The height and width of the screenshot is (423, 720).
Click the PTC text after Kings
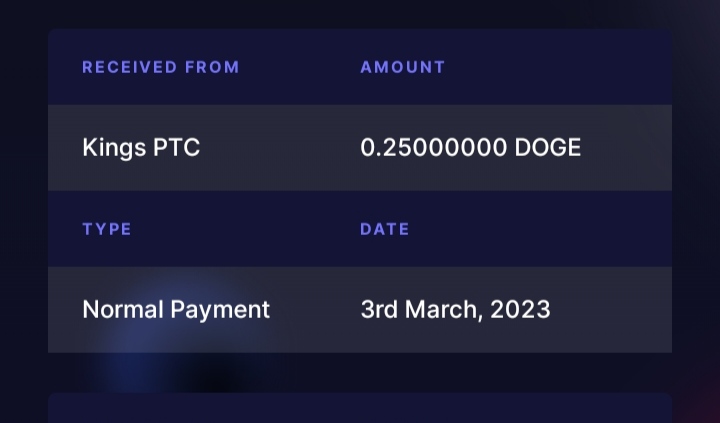(176, 147)
